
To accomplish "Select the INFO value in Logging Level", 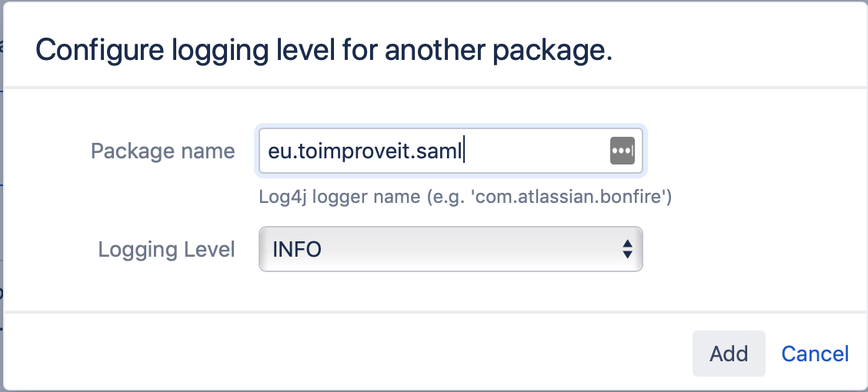I will pos(297,249).
